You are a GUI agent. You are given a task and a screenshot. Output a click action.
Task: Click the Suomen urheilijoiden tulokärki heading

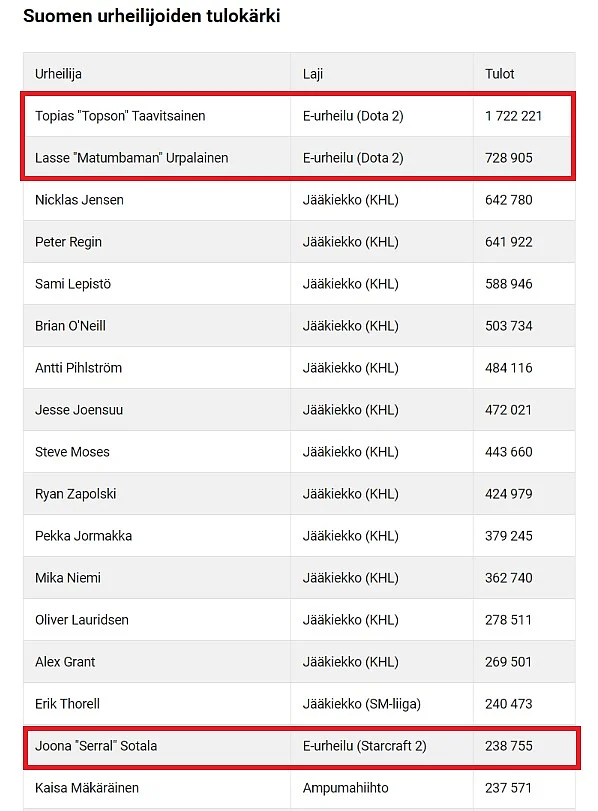(152, 16)
